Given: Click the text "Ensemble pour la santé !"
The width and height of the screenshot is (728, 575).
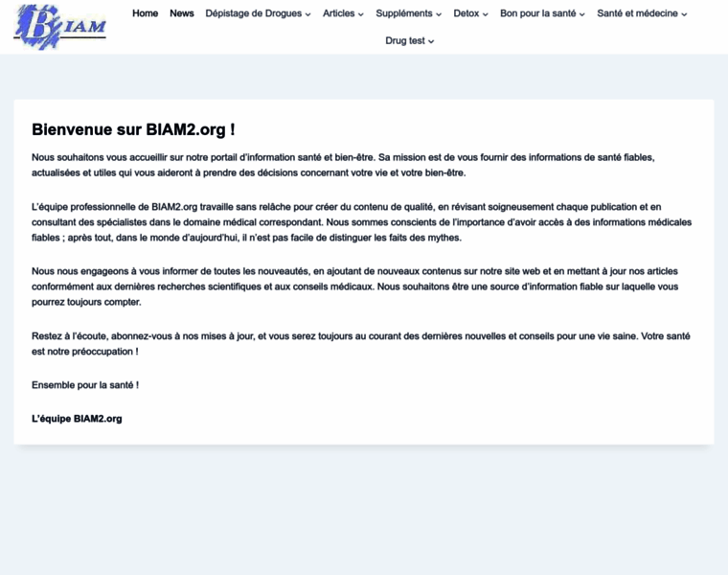Looking at the screenshot, I should click(x=85, y=385).
